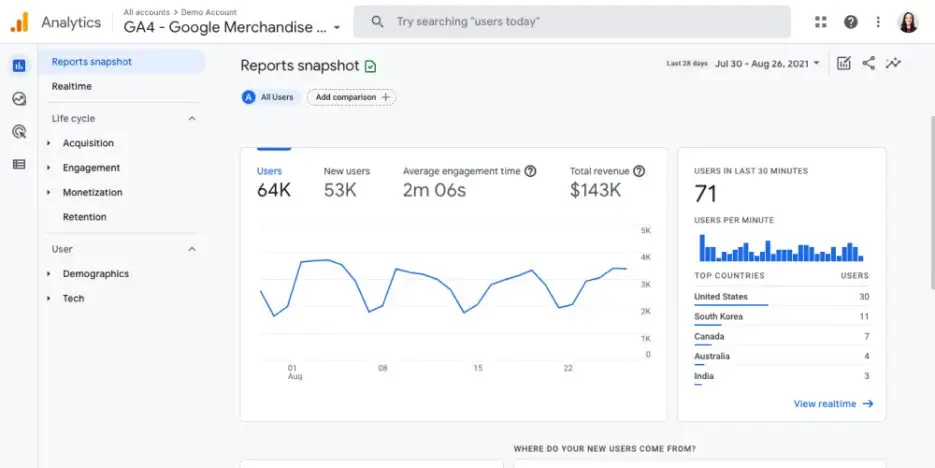The height and width of the screenshot is (468, 935).
Task: Click the All Users 'A' badge
Action: 249,97
